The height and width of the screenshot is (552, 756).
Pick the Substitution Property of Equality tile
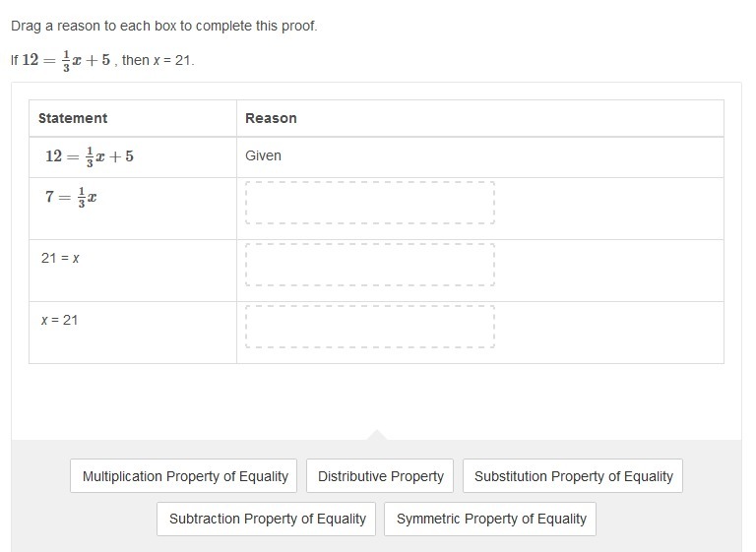(573, 476)
